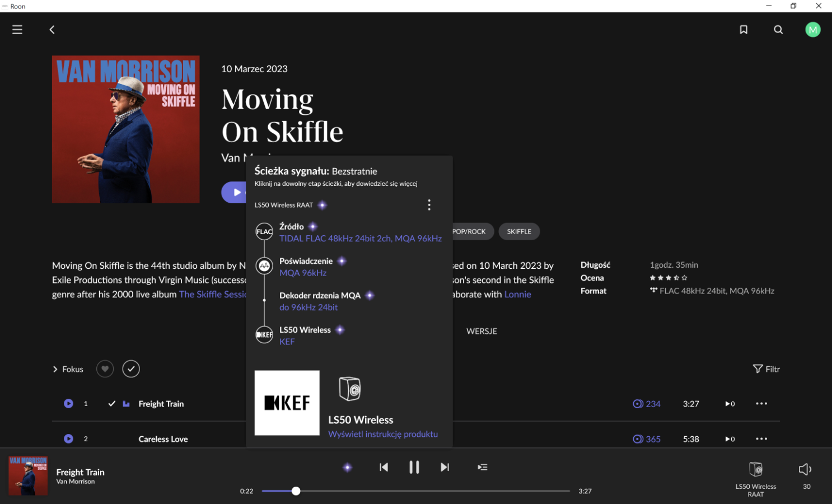Screen dimensions: 832x504
Task: Open the search magnifier icon
Action: tap(778, 30)
